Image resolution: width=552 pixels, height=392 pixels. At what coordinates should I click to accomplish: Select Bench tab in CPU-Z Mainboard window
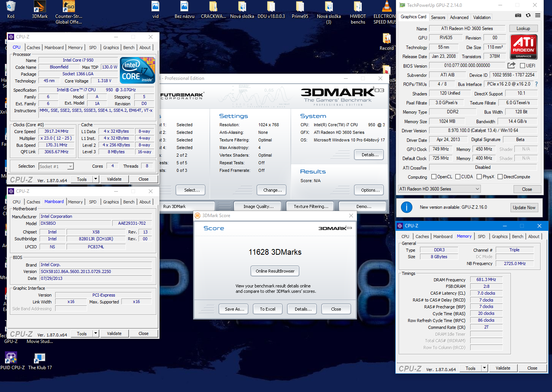pos(129,202)
